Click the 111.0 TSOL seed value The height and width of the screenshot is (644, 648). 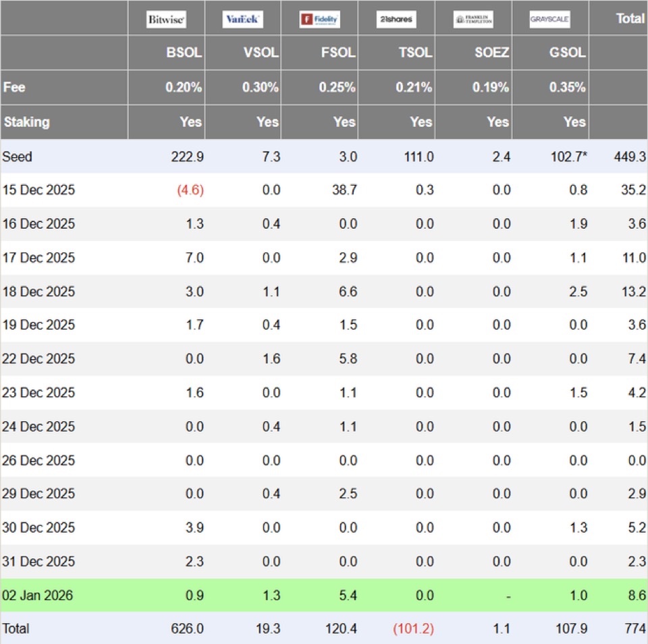point(418,157)
